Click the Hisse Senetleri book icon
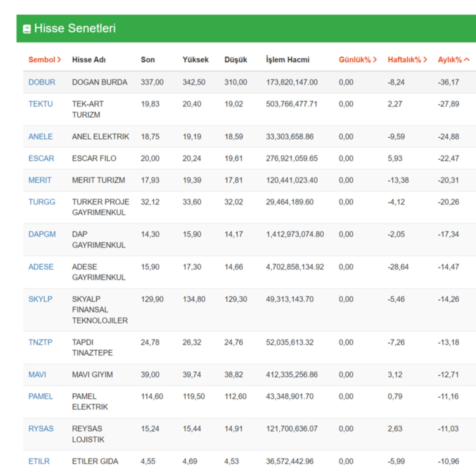The image size is (476, 470). click(27, 29)
